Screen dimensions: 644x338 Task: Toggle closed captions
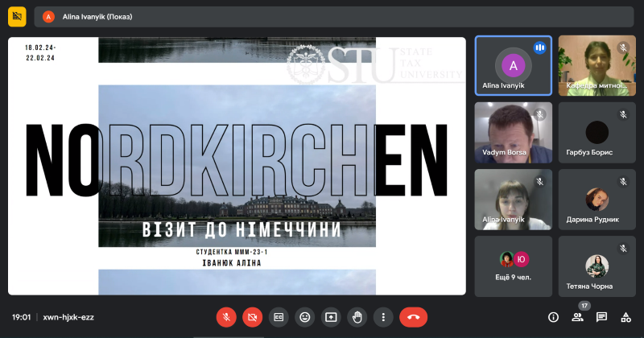tap(279, 317)
